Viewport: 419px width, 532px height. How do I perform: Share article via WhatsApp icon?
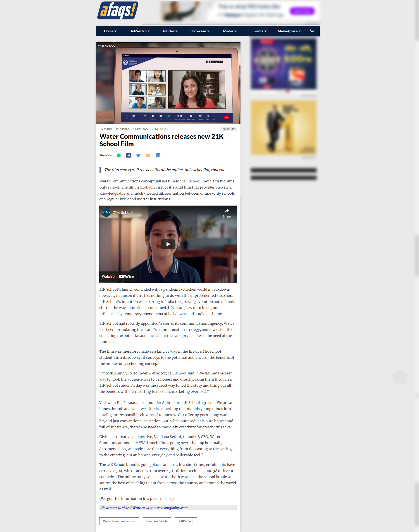tap(119, 155)
